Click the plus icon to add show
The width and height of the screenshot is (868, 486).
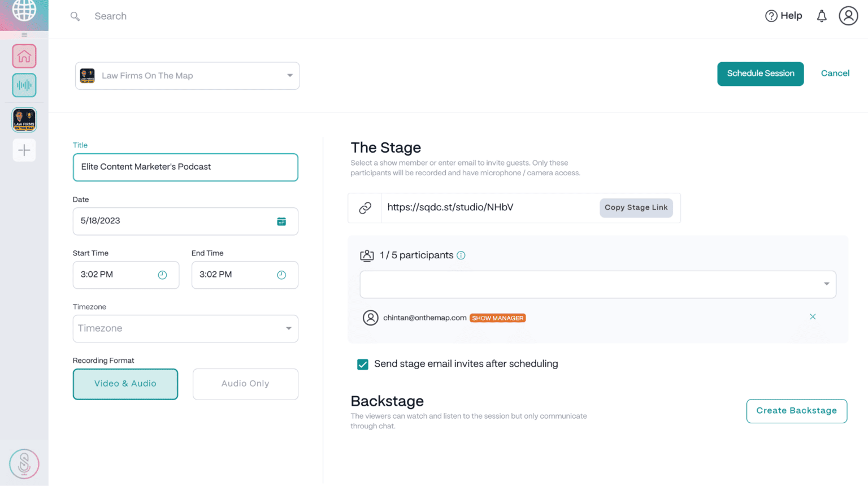[x=24, y=150]
